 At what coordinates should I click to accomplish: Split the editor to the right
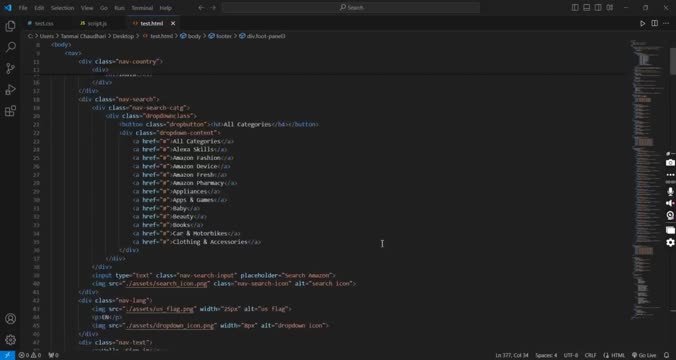tap(654, 23)
